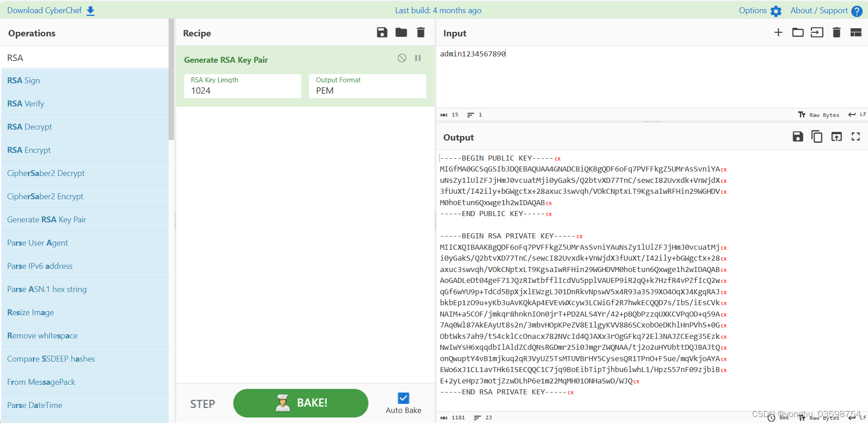Save the output to a file
The width and height of the screenshot is (868, 423).
pyautogui.click(x=798, y=136)
